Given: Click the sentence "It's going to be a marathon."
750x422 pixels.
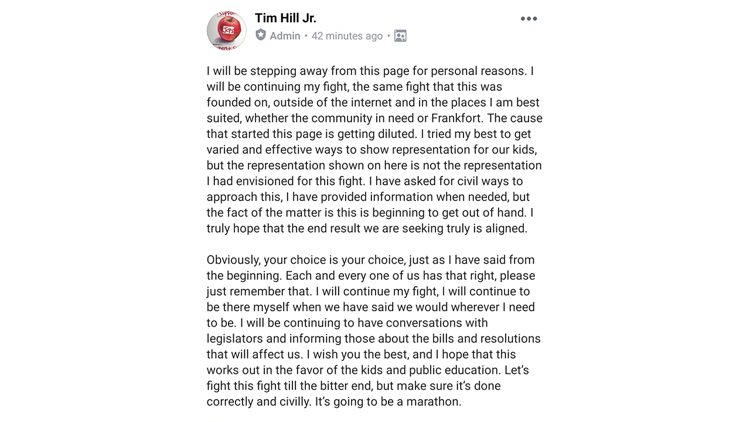Looking at the screenshot, I should pos(388,401).
